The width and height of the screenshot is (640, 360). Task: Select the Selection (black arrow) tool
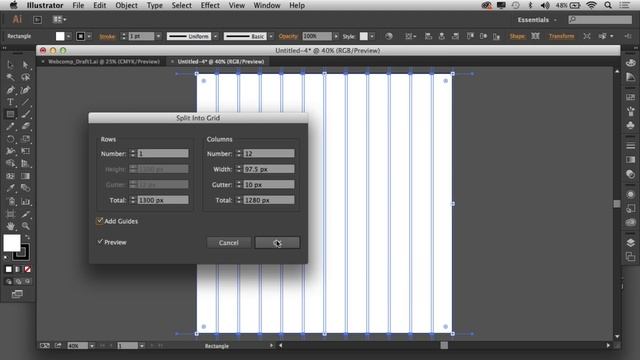point(10,64)
